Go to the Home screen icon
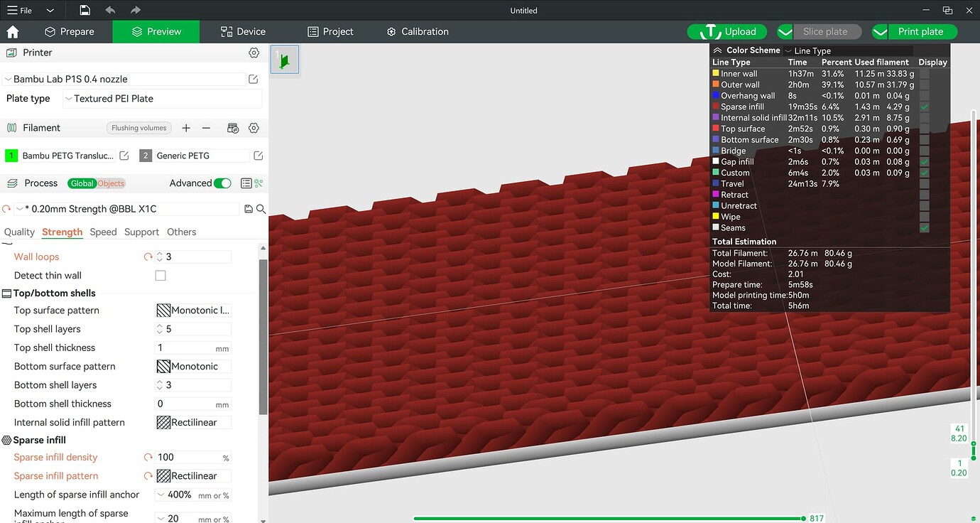This screenshot has height=523, width=980. [13, 32]
